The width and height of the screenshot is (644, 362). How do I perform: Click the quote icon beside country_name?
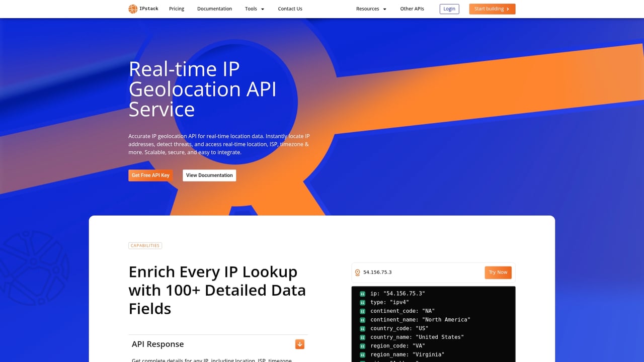click(362, 337)
